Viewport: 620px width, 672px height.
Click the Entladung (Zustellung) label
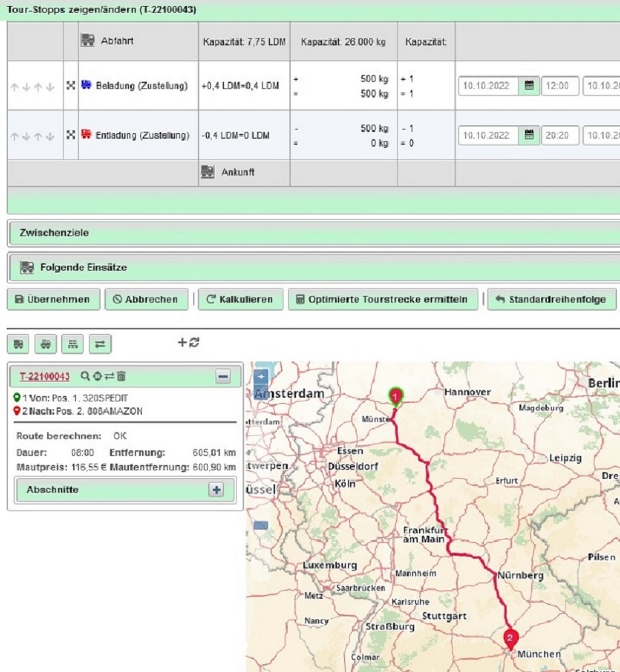tap(142, 136)
